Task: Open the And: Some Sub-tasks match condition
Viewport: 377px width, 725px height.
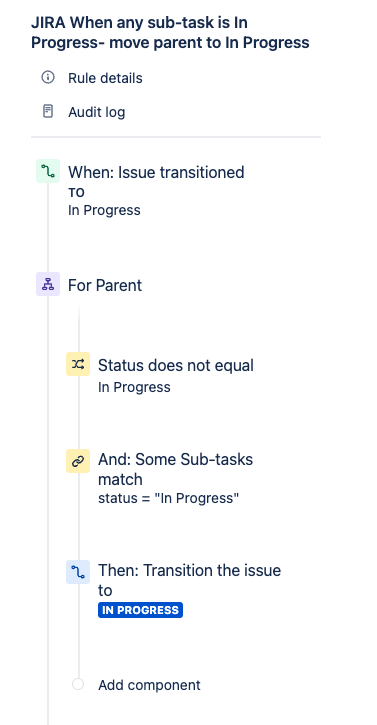Action: pyautogui.click(x=176, y=469)
